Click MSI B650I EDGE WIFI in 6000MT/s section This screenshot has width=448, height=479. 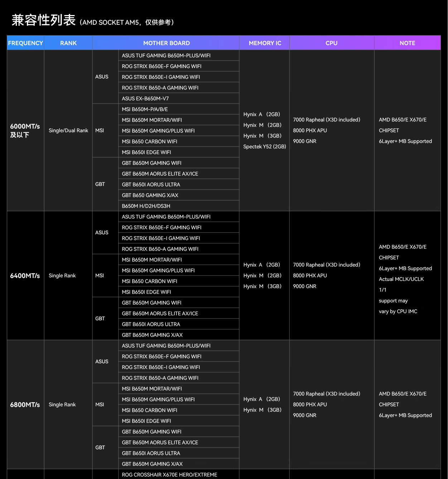(x=179, y=152)
